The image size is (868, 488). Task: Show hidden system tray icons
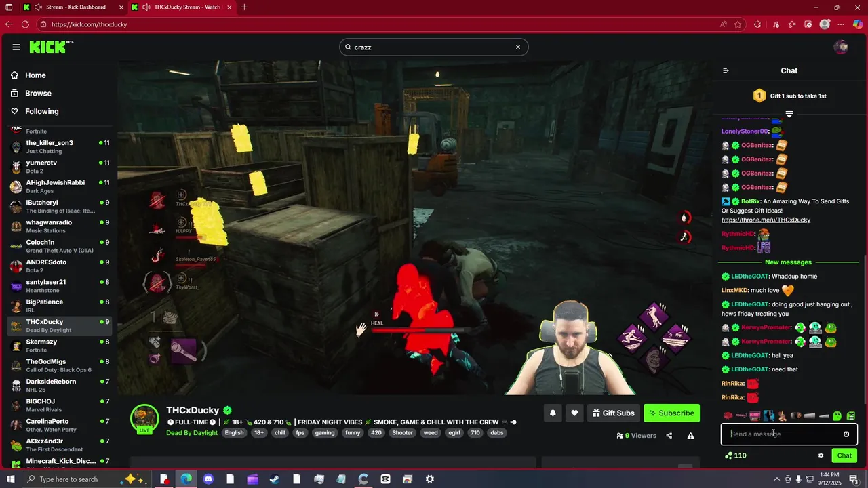(x=777, y=479)
